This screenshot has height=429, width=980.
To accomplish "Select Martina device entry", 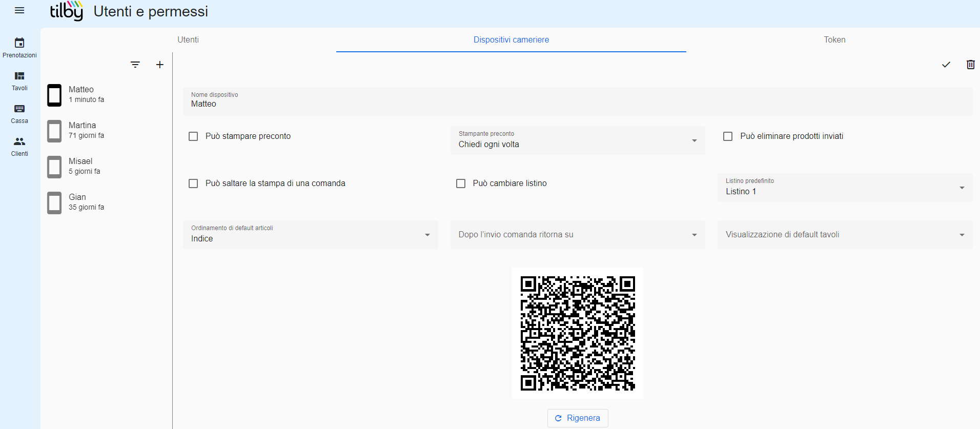I will pos(107,131).
